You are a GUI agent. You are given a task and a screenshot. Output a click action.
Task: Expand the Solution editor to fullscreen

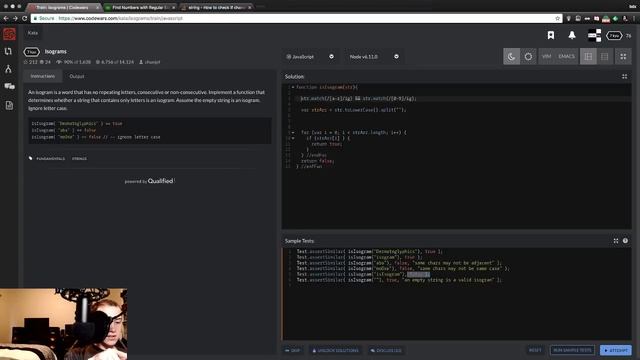(624, 76)
